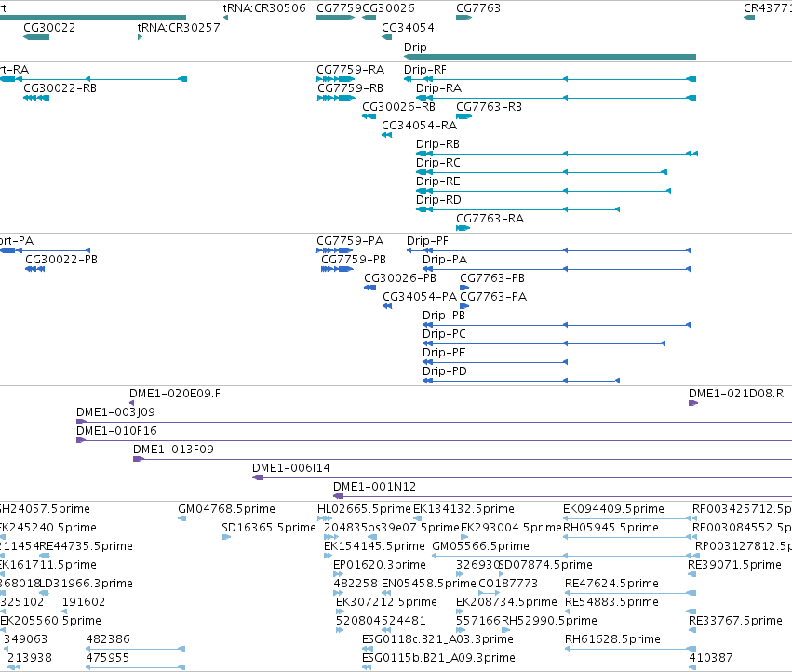Image resolution: width=792 pixels, height=672 pixels.
Task: Click the GM05566.5prime EST label
Action: click(481, 546)
